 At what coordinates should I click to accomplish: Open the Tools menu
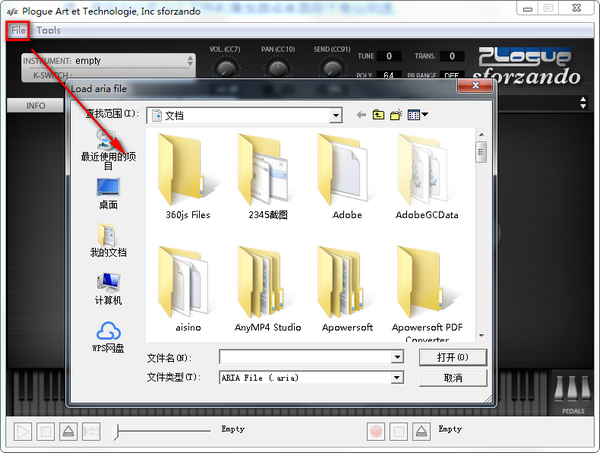coord(48,31)
